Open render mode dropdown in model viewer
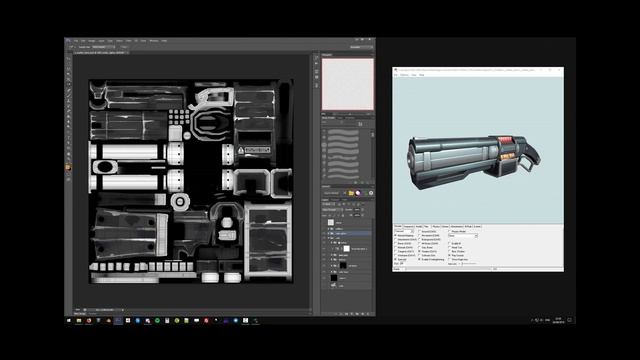 (404, 231)
